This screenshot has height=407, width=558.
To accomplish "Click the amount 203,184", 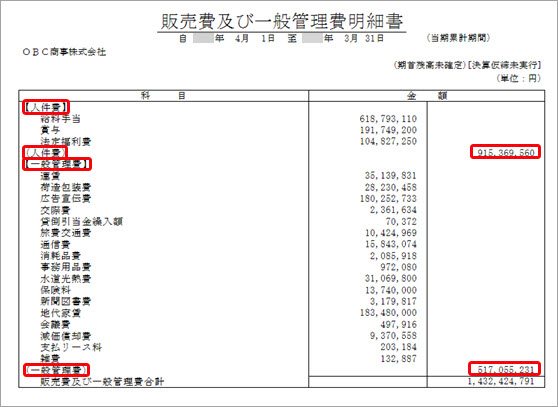I will (x=398, y=347).
